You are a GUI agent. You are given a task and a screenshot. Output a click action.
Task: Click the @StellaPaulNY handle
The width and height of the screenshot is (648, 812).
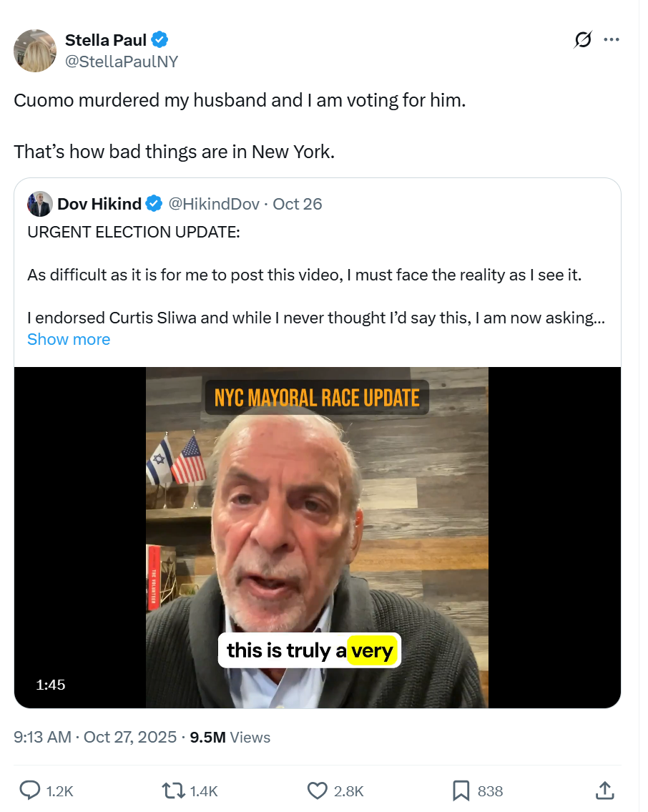coord(122,62)
